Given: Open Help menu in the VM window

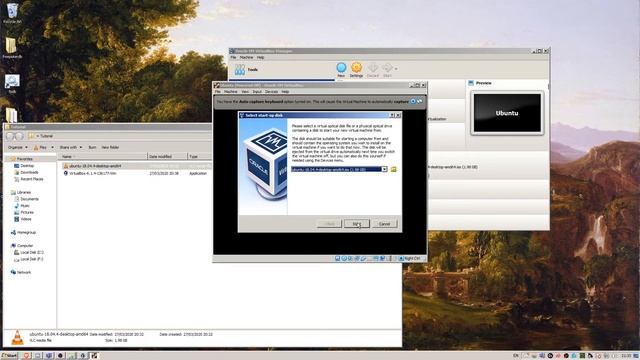Looking at the screenshot, I should click(285, 92).
